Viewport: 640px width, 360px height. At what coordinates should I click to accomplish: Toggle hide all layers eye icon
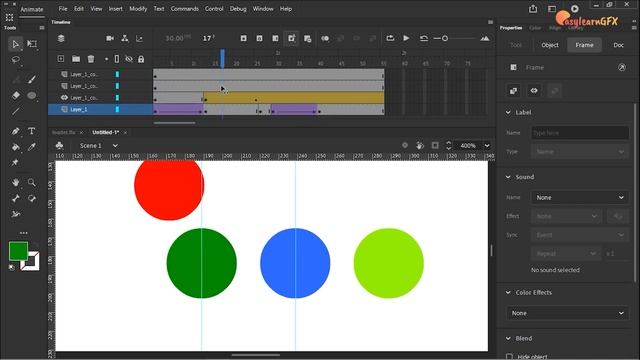tap(129, 59)
